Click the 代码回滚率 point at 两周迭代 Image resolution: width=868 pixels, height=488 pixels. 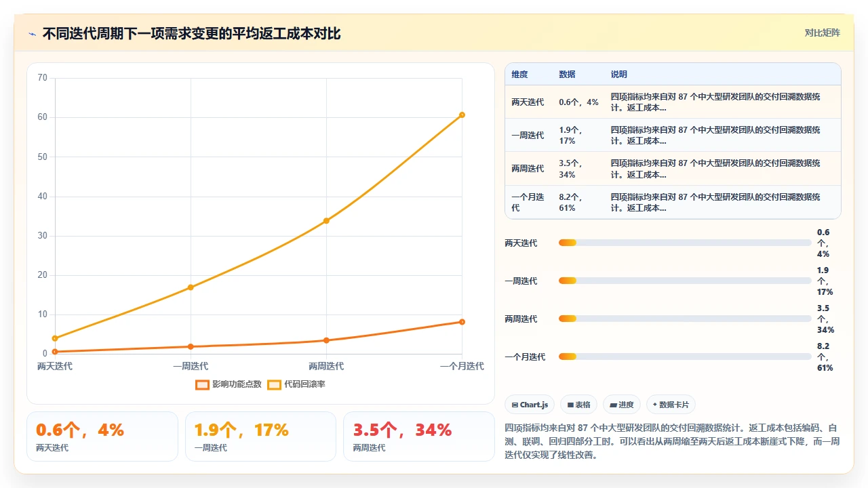tap(326, 220)
